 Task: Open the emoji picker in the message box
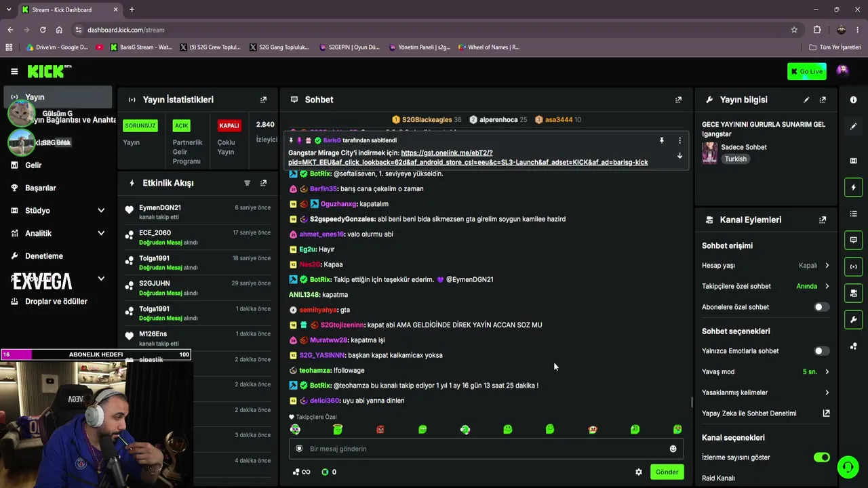point(673,449)
